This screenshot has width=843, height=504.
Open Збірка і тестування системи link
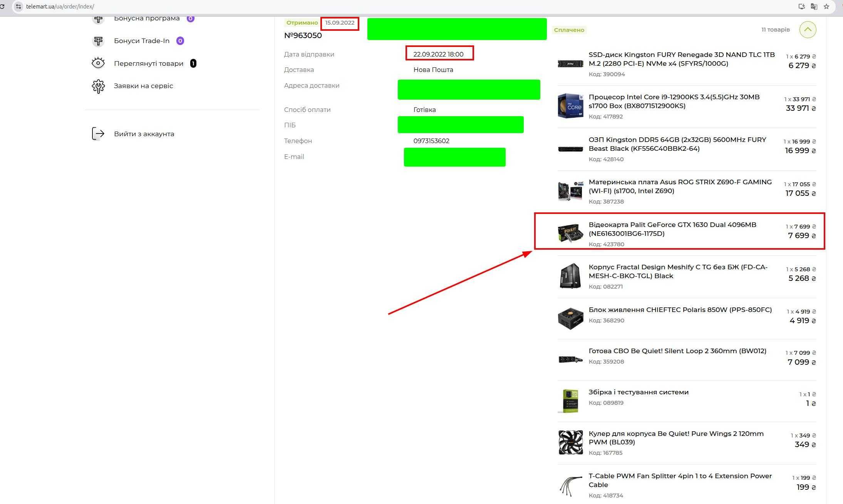pyautogui.click(x=639, y=392)
